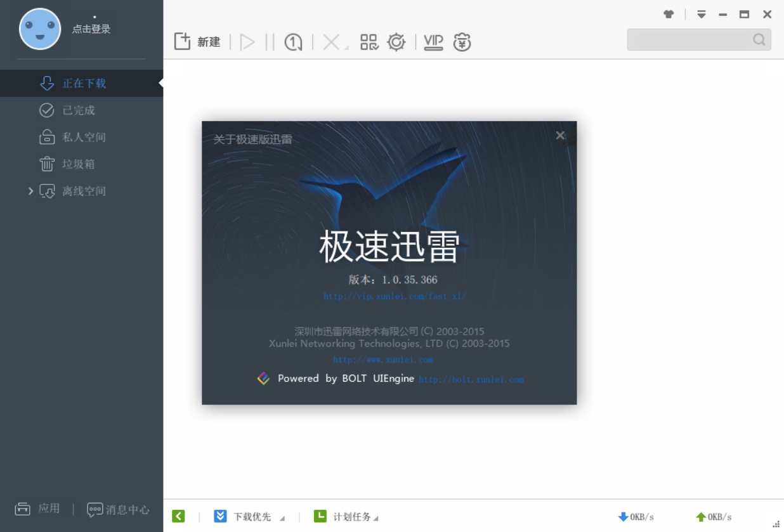Open the 计划任务 dropdown arrow

click(376, 518)
